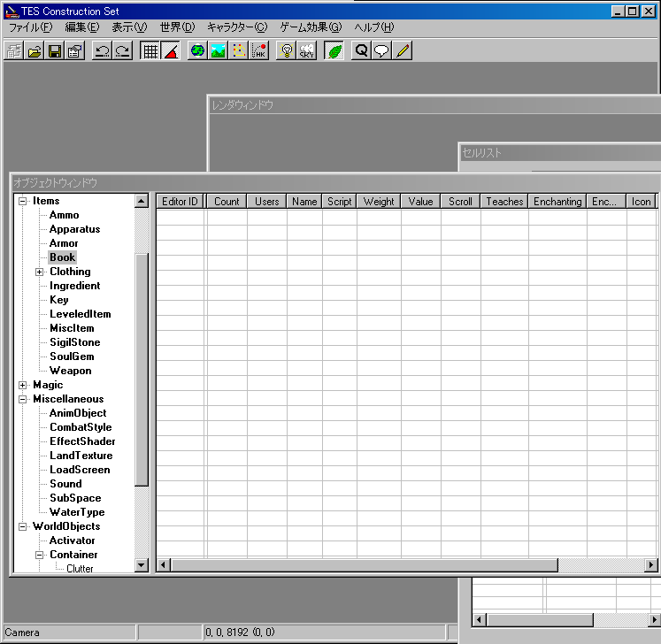This screenshot has width=661, height=644.
Task: Toggle the snap to grid button
Action: [150, 51]
